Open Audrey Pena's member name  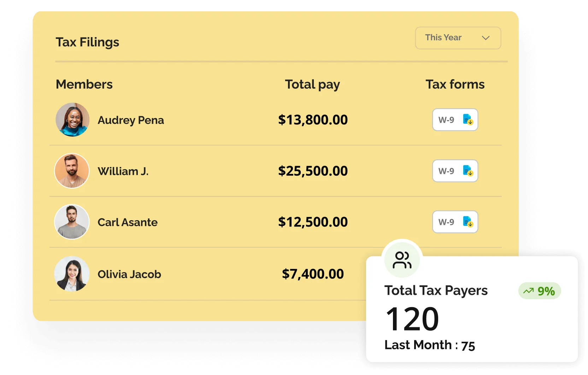pos(131,120)
